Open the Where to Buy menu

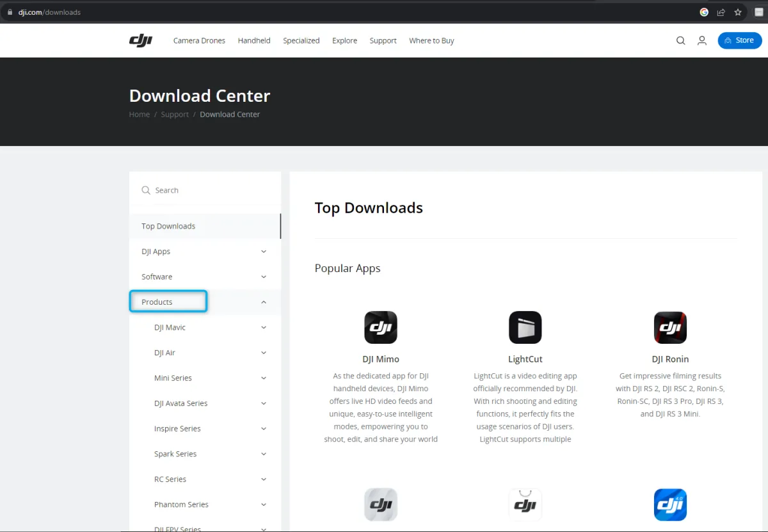[x=431, y=40]
